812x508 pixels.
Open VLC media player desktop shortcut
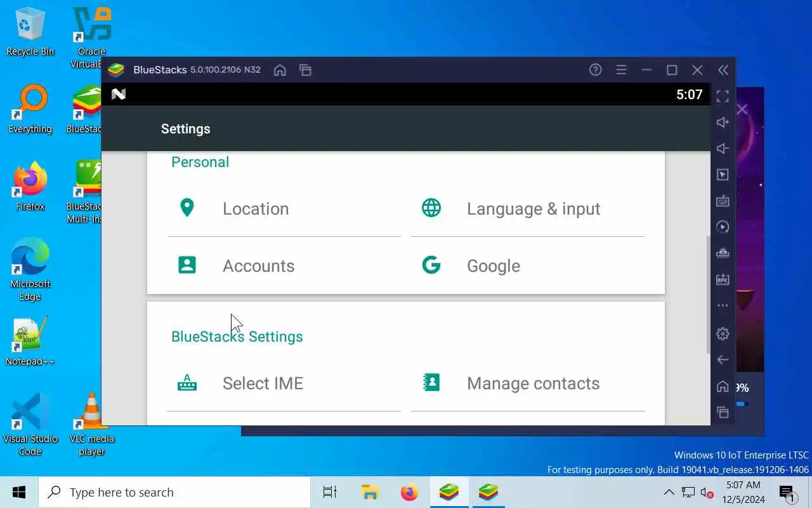91,425
